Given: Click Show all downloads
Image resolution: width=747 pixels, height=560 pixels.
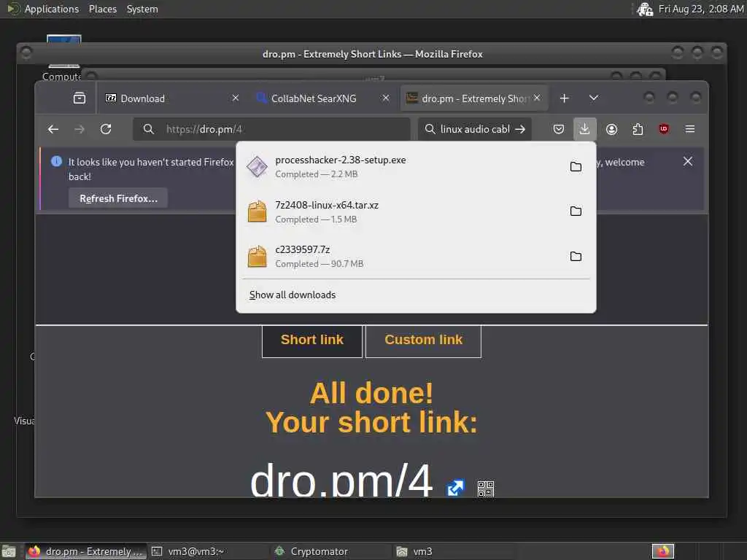Looking at the screenshot, I should coord(293,295).
